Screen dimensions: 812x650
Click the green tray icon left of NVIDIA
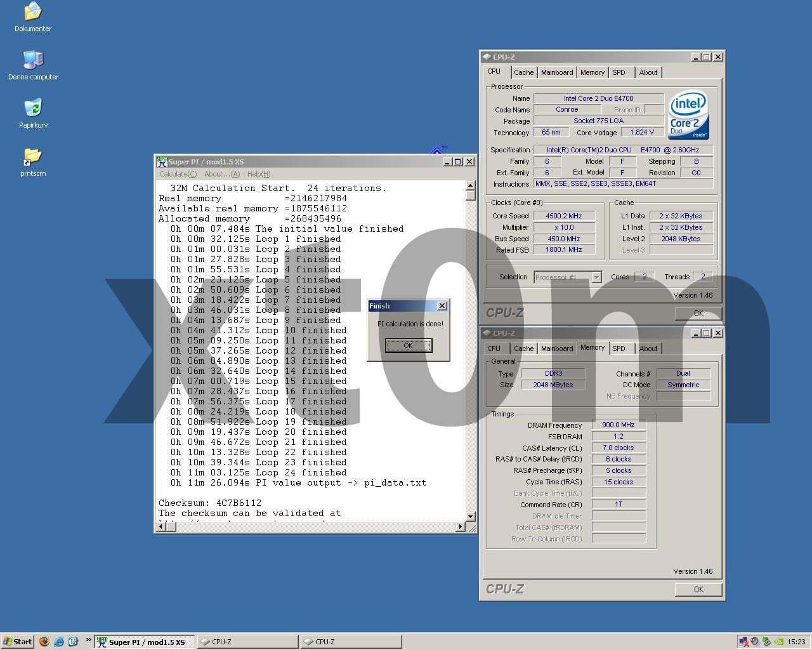coord(766,641)
